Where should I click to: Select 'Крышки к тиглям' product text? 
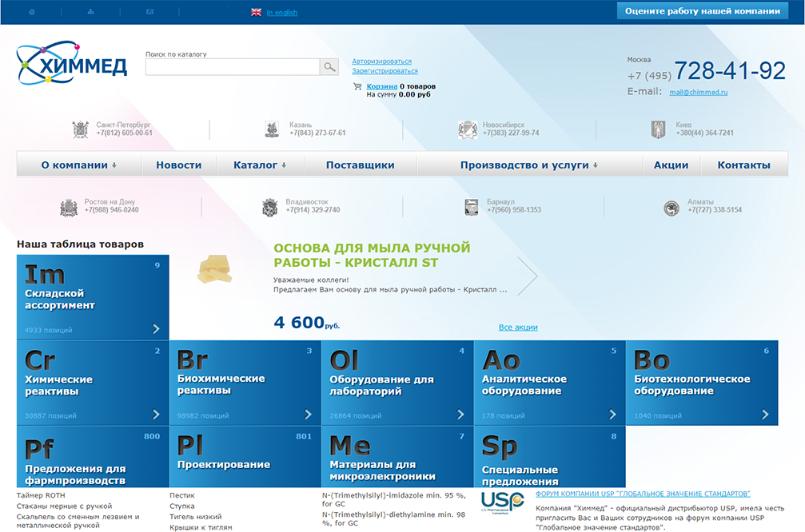201,527
